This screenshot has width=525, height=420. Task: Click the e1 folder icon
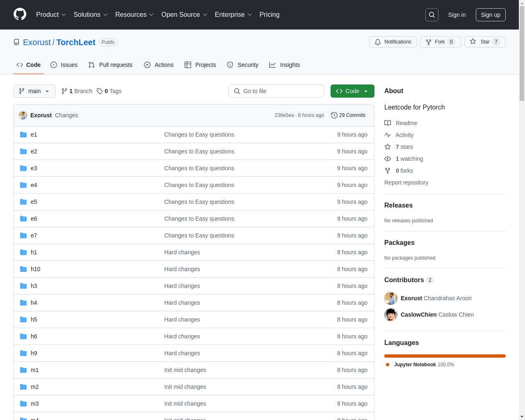pos(23,135)
